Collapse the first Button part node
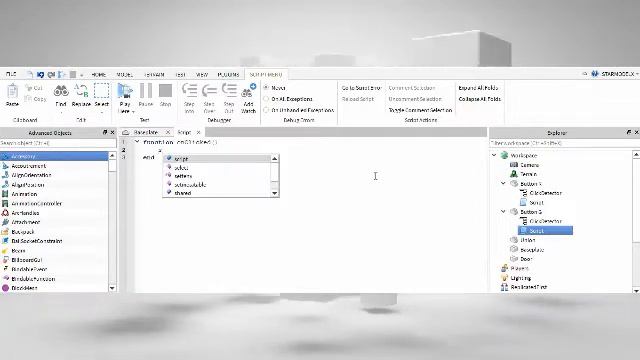The image size is (640, 360). tap(503, 184)
